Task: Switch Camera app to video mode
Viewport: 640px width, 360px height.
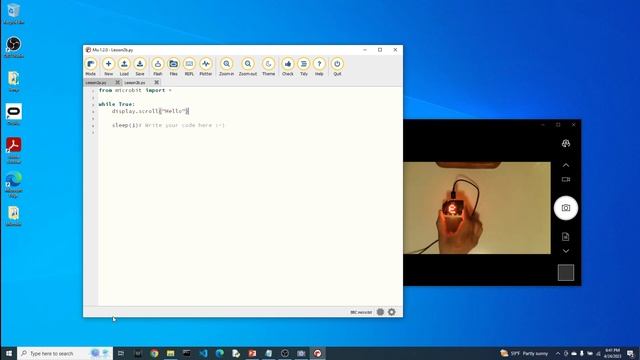Action: pyautogui.click(x=566, y=180)
